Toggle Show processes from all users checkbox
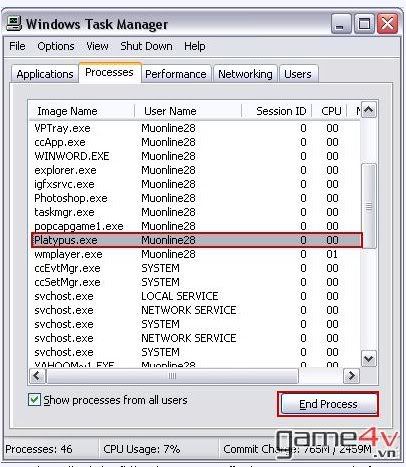 [34, 400]
